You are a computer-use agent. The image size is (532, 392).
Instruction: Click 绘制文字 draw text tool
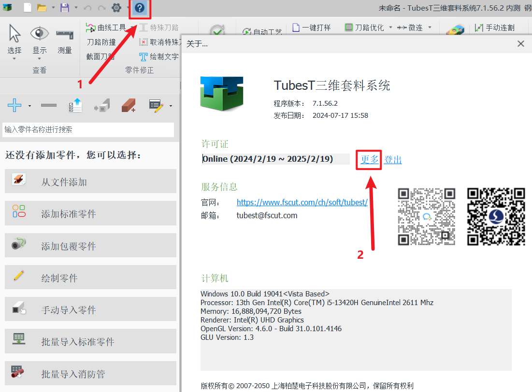(159, 56)
